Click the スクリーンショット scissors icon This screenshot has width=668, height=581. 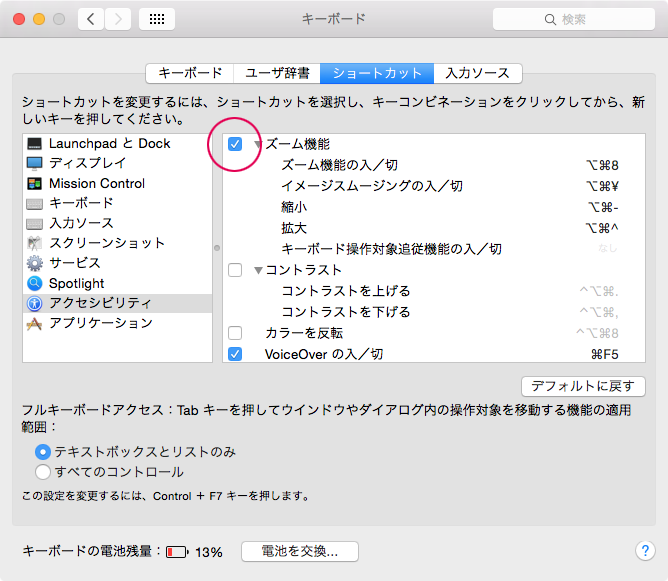pyautogui.click(x=35, y=243)
